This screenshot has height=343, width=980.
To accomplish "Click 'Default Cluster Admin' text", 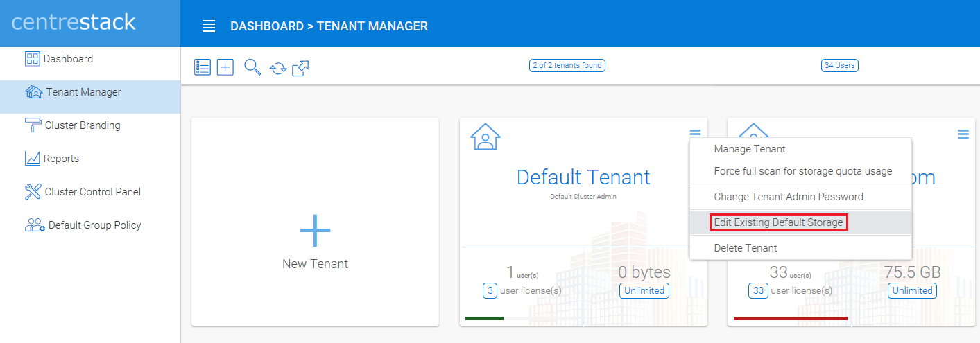I will coord(583,197).
